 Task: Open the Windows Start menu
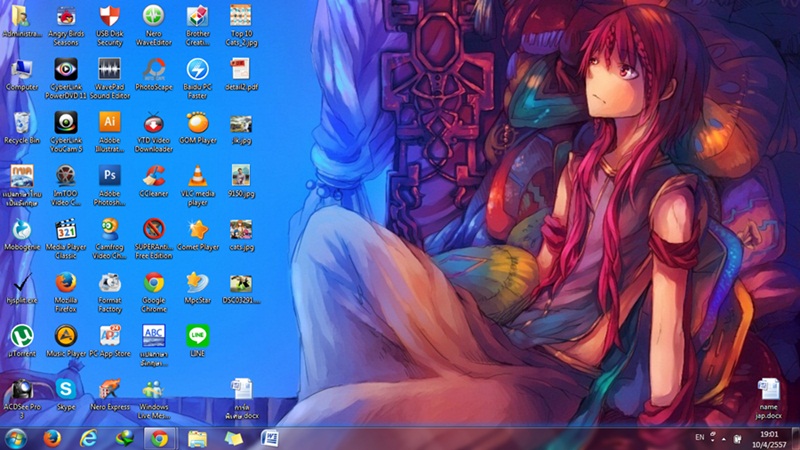point(16,439)
